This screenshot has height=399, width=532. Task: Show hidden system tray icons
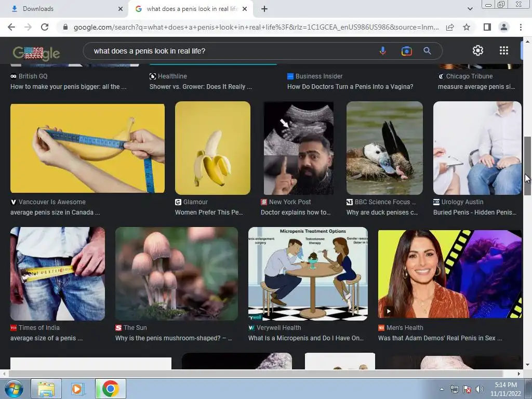pos(442,389)
